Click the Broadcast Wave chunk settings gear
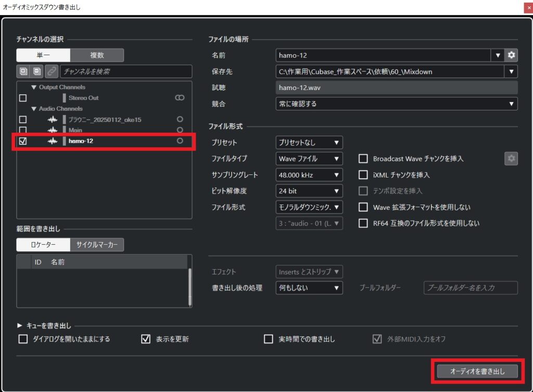The height and width of the screenshot is (392, 533). point(511,159)
